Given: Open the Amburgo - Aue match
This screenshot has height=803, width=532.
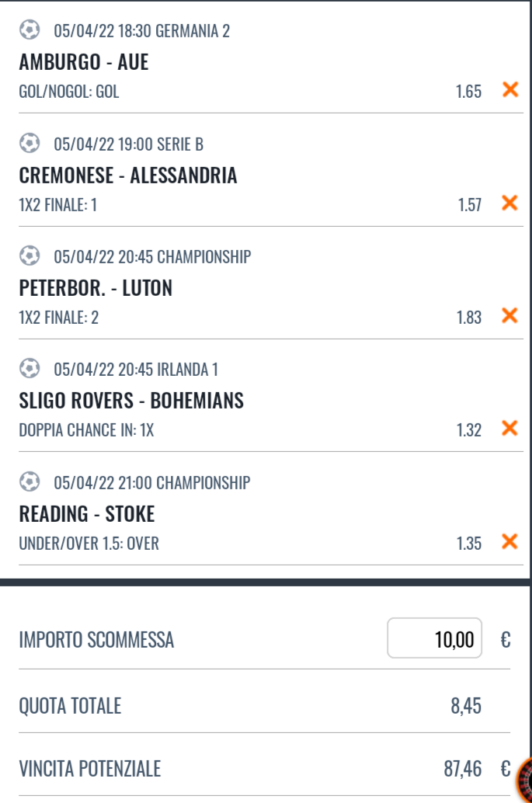Looking at the screenshot, I should [x=84, y=62].
